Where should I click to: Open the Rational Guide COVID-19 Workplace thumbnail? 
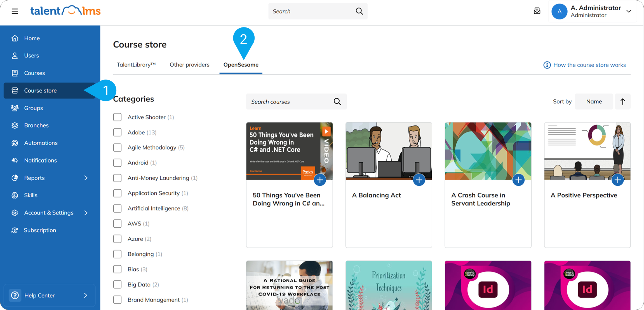(x=289, y=285)
